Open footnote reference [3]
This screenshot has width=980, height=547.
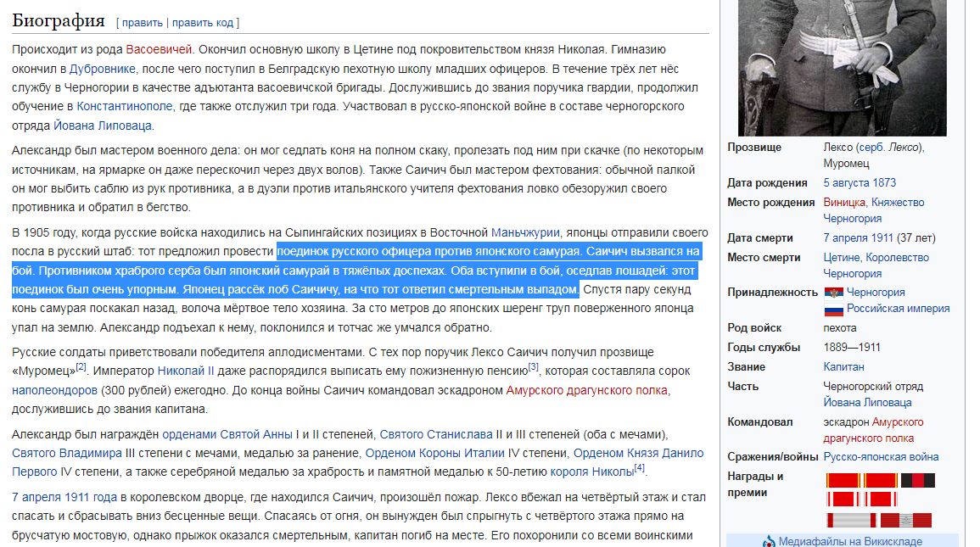(533, 366)
